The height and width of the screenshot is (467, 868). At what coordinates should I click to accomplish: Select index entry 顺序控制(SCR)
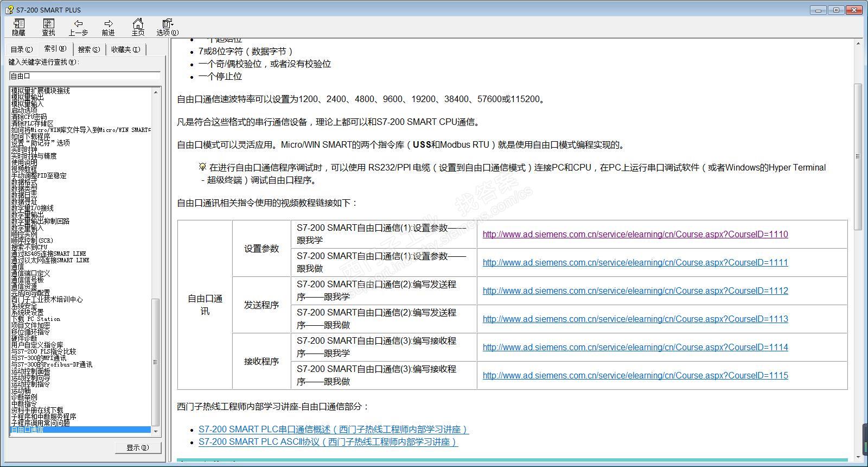[32, 241]
